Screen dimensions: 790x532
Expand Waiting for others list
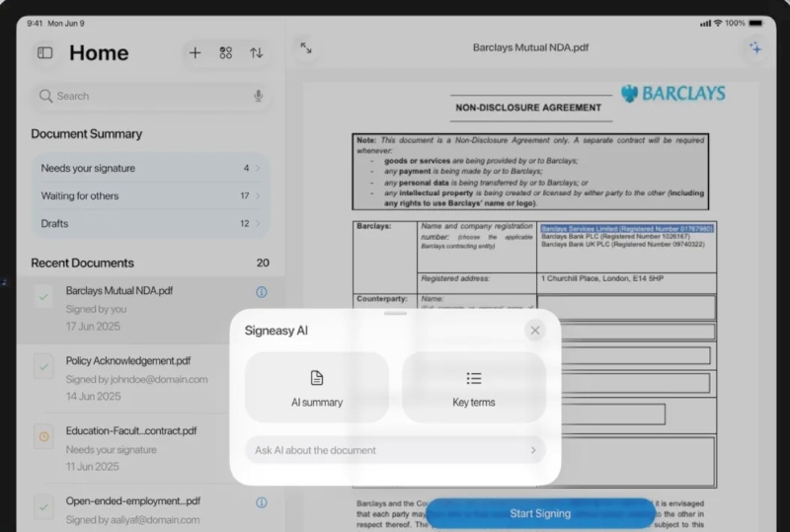tap(151, 196)
